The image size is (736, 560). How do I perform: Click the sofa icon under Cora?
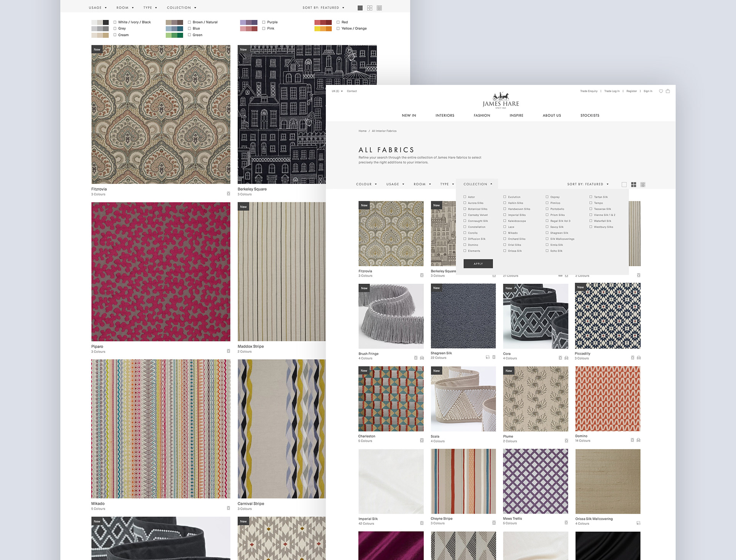coord(566,358)
